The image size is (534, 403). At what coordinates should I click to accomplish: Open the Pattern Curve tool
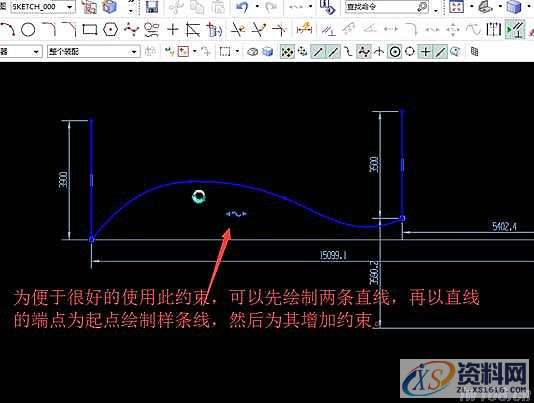click(214, 30)
